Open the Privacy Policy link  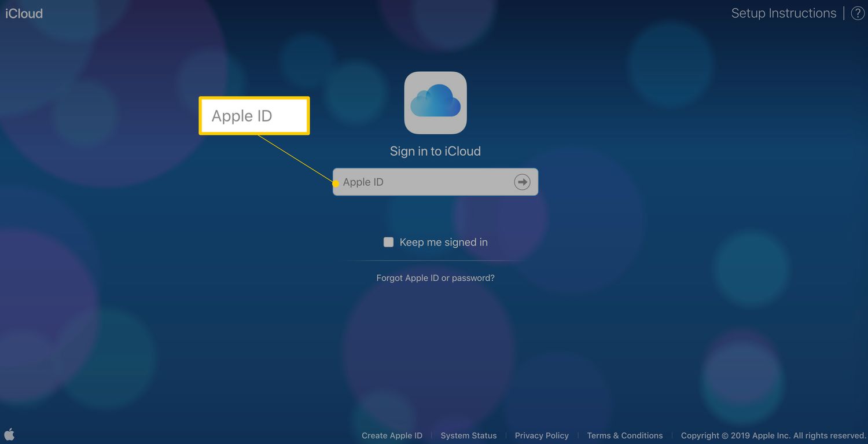pyautogui.click(x=542, y=435)
